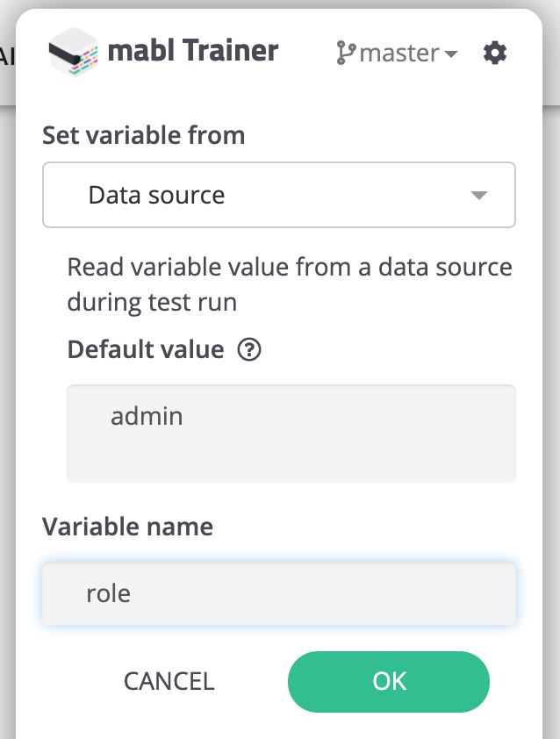Click the role text in input
Screen dimensions: 560x739
point(108,593)
